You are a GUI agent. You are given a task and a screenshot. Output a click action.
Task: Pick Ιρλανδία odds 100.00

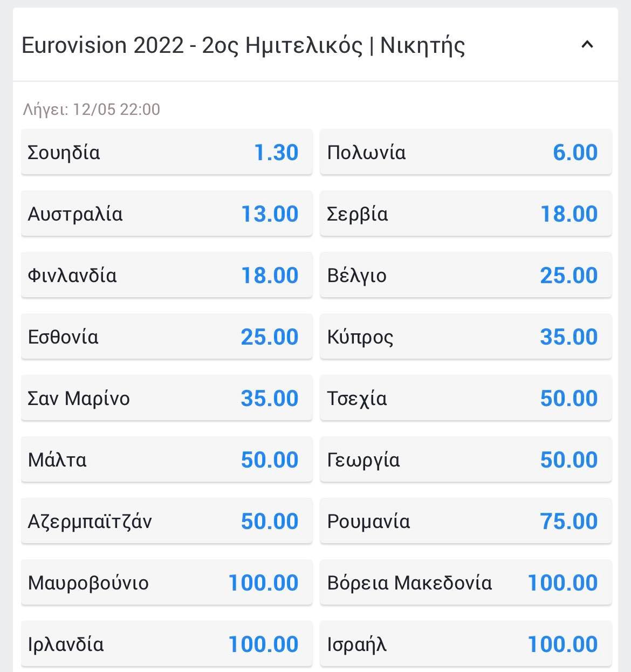tap(167, 644)
